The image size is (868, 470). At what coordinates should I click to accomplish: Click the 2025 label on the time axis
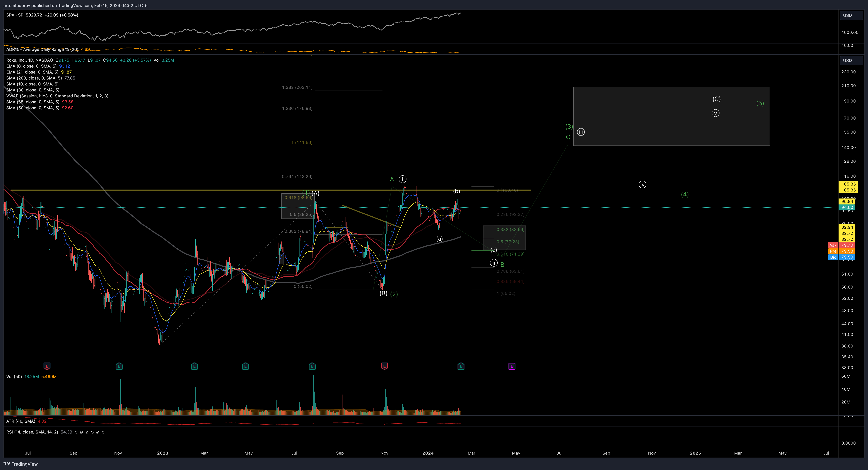tap(695, 453)
